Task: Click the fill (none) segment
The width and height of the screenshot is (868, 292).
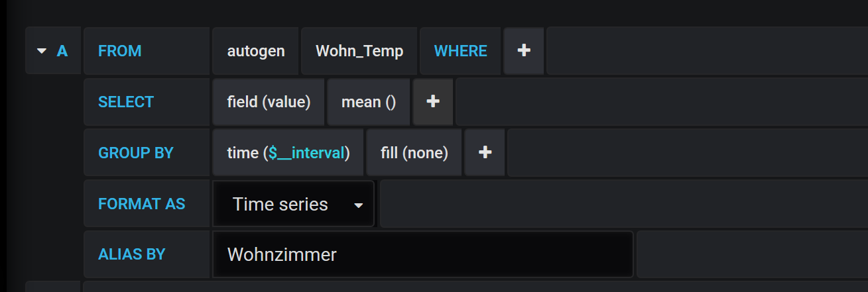Action: 414,153
